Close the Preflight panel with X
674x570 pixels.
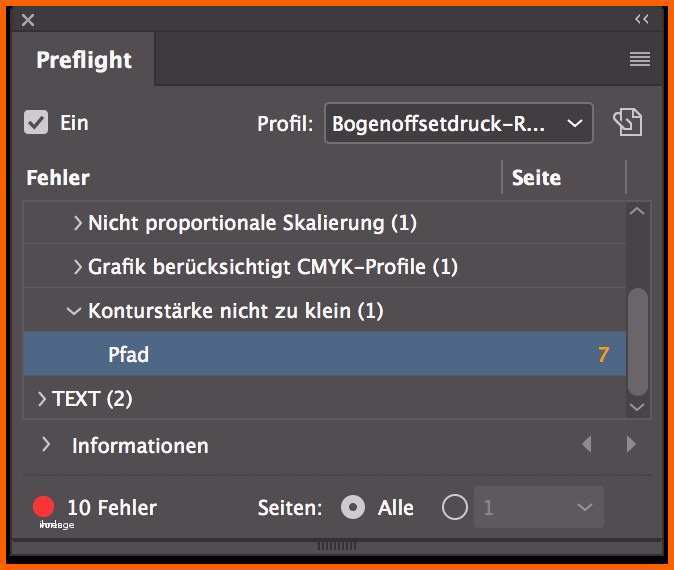click(28, 20)
